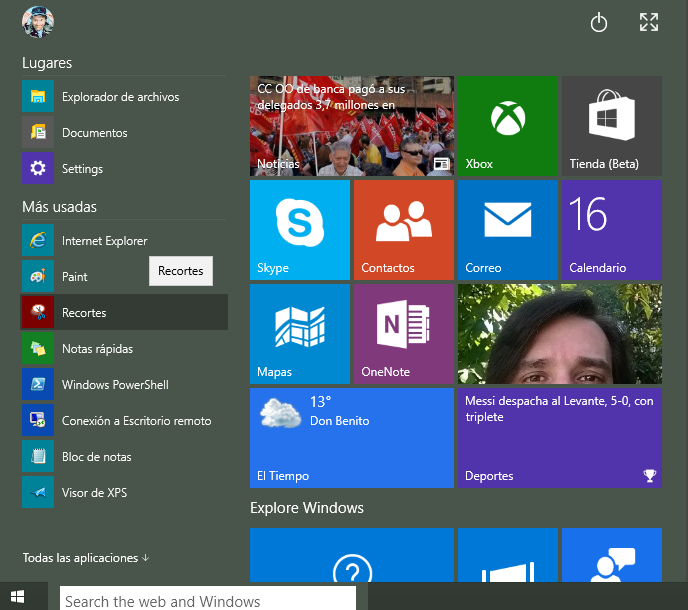The image size is (688, 610).
Task: Open the Xbox tile
Action: pos(508,126)
